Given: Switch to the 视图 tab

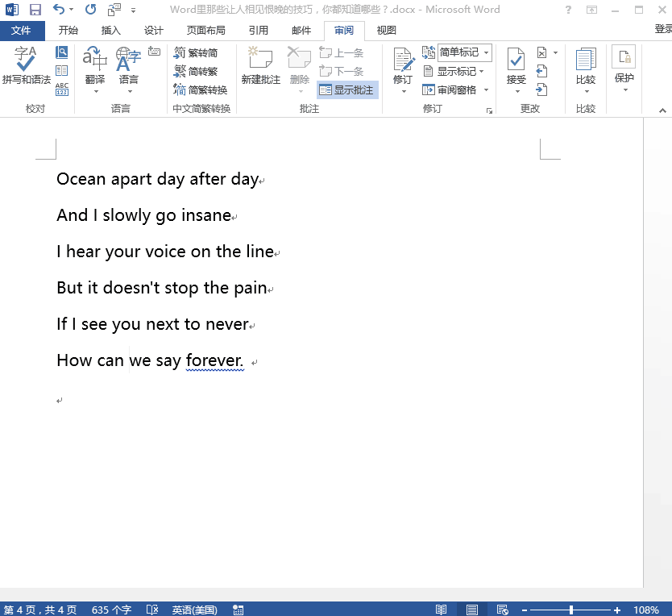Looking at the screenshot, I should coord(386,31).
